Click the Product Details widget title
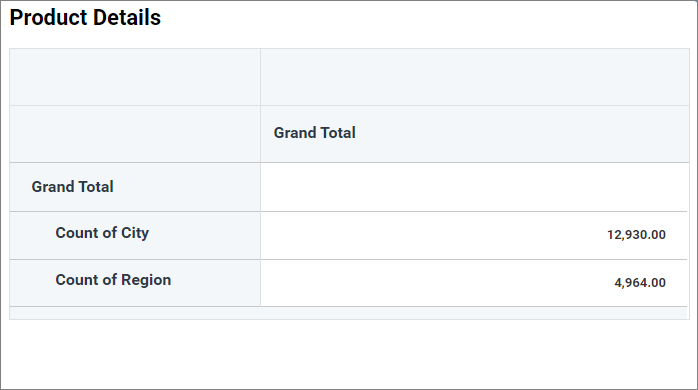Image resolution: width=698 pixels, height=390 pixels. pyautogui.click(x=85, y=18)
